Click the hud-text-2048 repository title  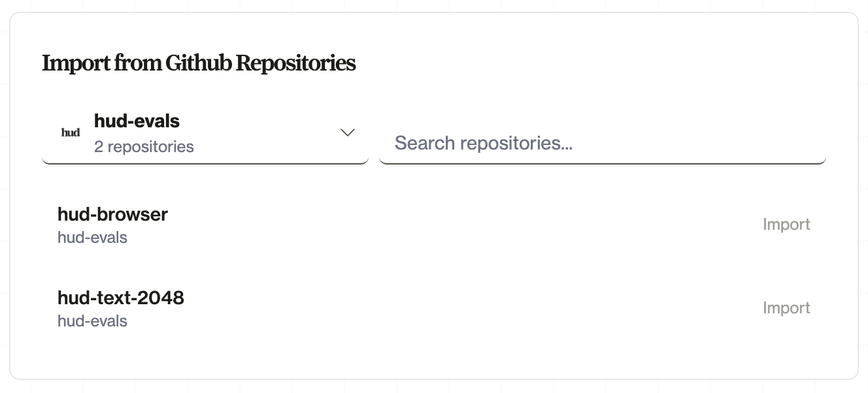pos(120,298)
